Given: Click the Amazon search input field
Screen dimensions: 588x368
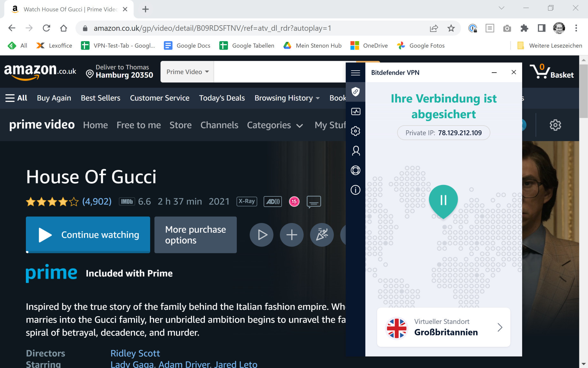Looking at the screenshot, I should [x=280, y=72].
